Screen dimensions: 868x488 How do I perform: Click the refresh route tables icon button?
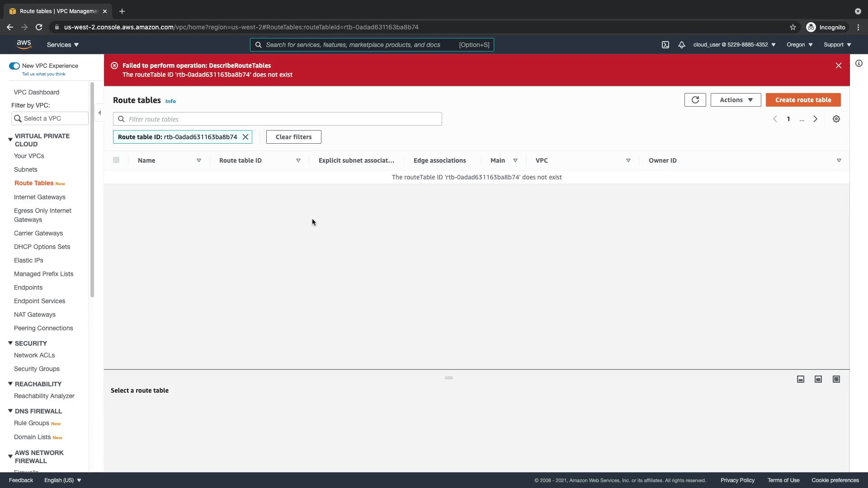(x=695, y=100)
